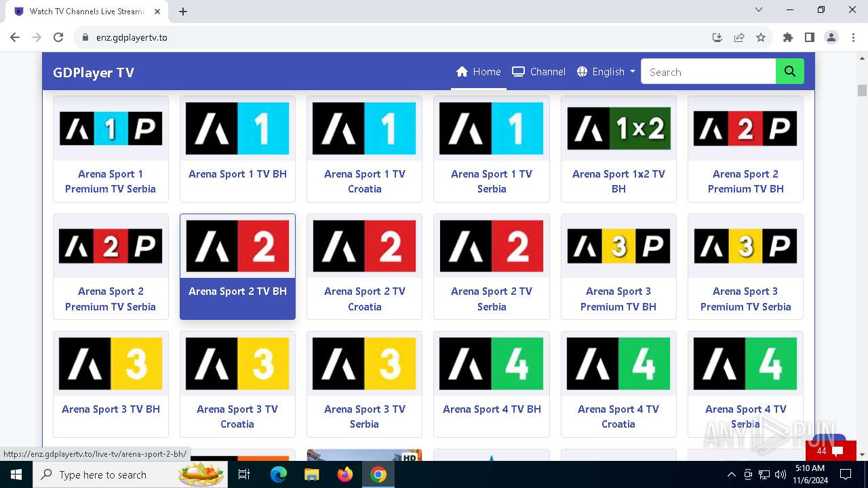The image size is (868, 488).
Task: Open the Windows Start menu
Action: coord(16,474)
